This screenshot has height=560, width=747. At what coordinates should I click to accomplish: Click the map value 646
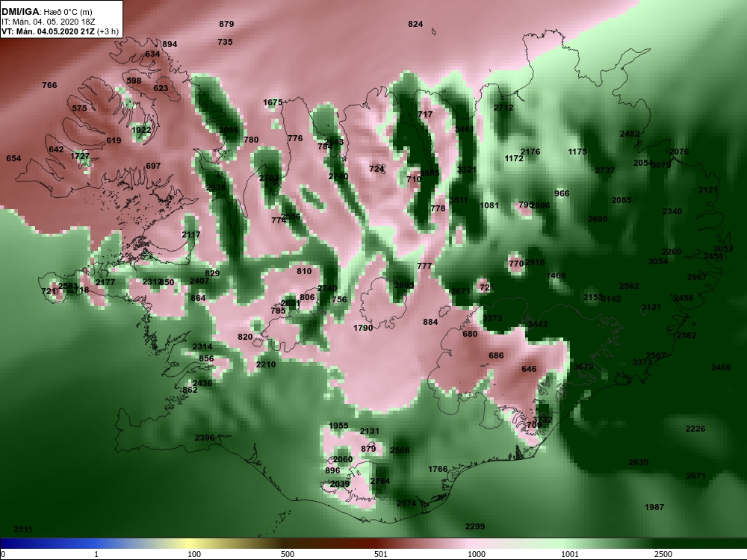click(529, 369)
